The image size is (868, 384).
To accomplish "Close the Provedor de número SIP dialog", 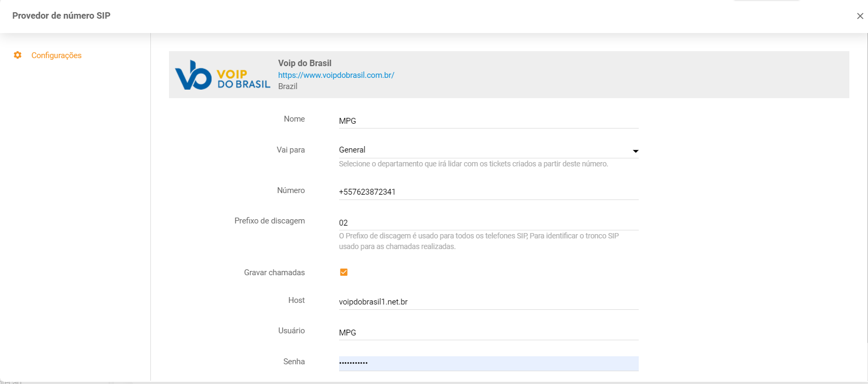I will coord(859,16).
